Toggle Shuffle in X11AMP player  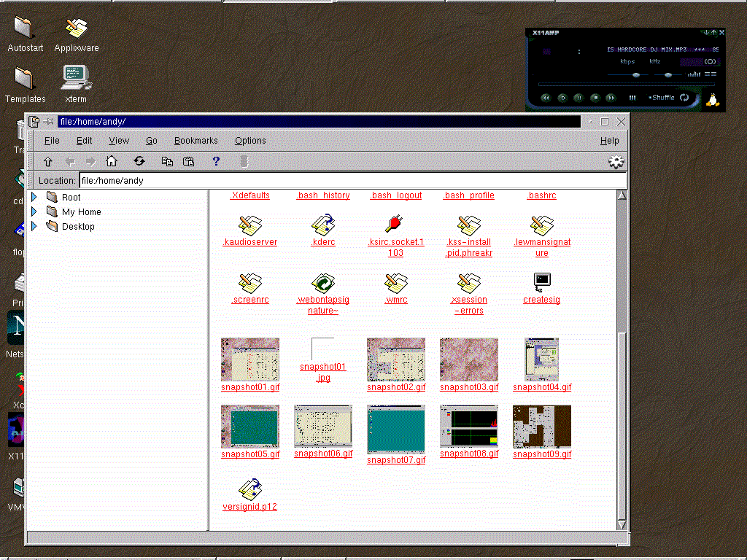pos(662,98)
